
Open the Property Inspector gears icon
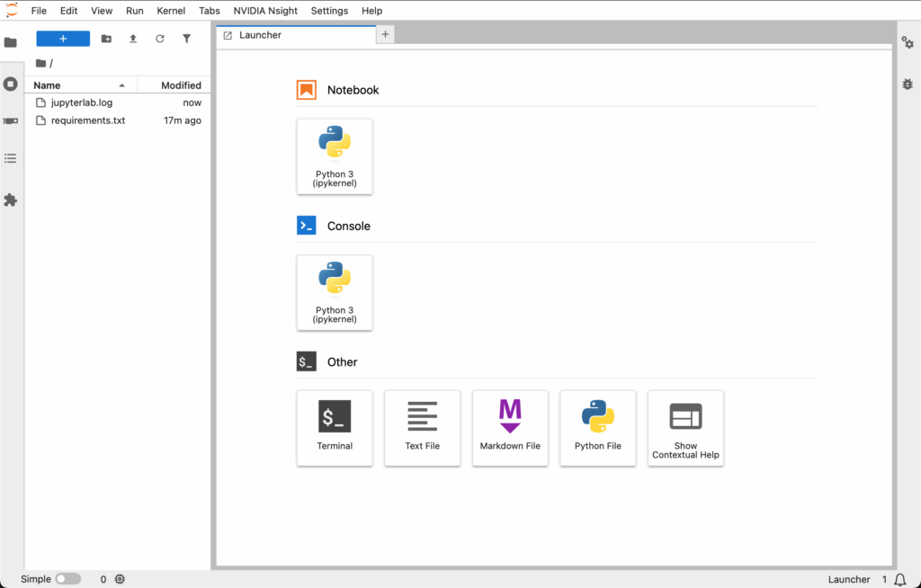[908, 43]
